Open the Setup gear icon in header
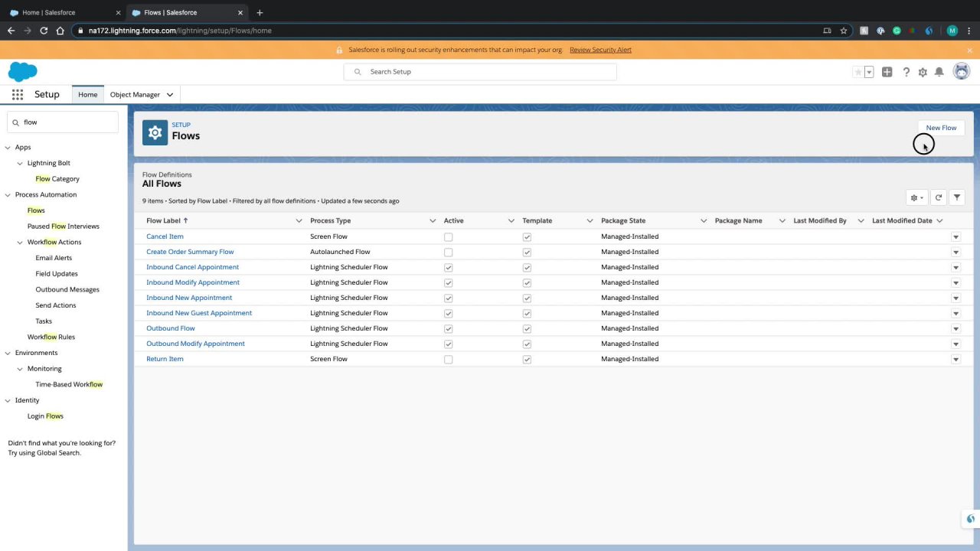The image size is (980, 551). [x=923, y=72]
